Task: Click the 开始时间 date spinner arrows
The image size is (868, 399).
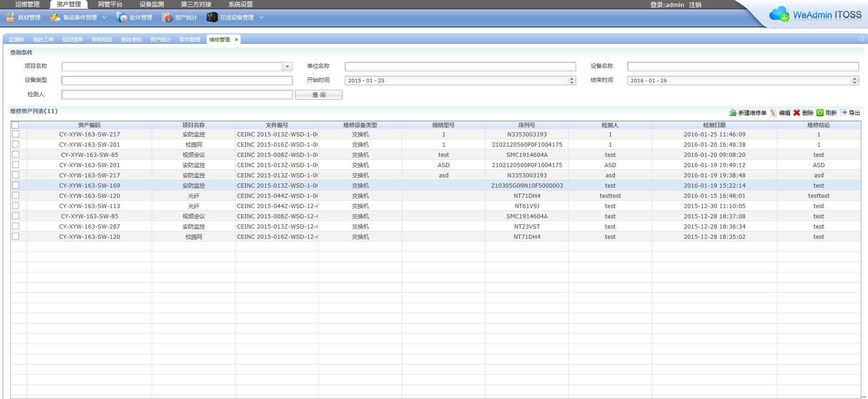Action: (x=572, y=81)
